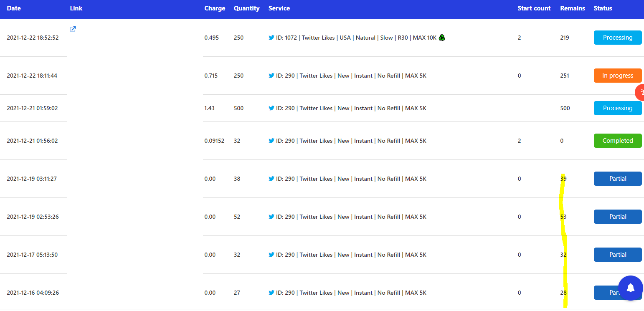
Task: Select date 2021-12-17 05:13:50
Action: click(32, 255)
